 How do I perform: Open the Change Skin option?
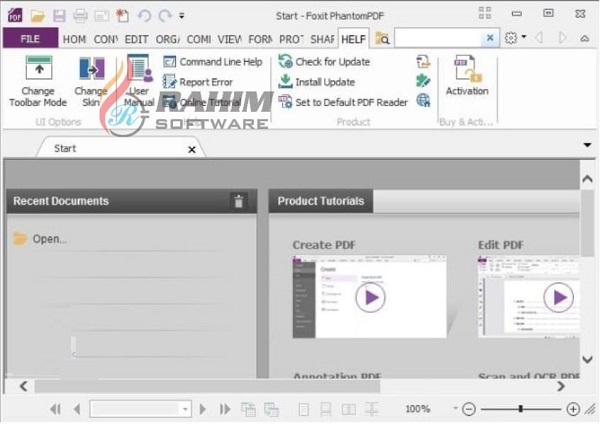(91, 72)
